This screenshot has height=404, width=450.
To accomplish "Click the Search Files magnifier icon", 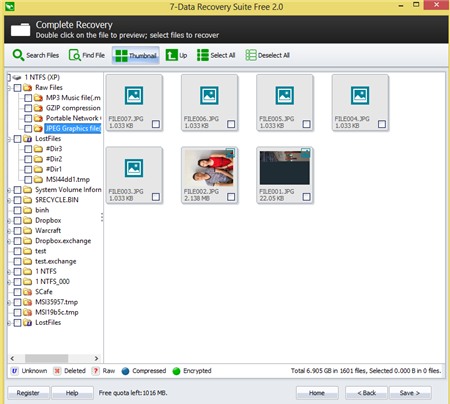I will pos(18,55).
